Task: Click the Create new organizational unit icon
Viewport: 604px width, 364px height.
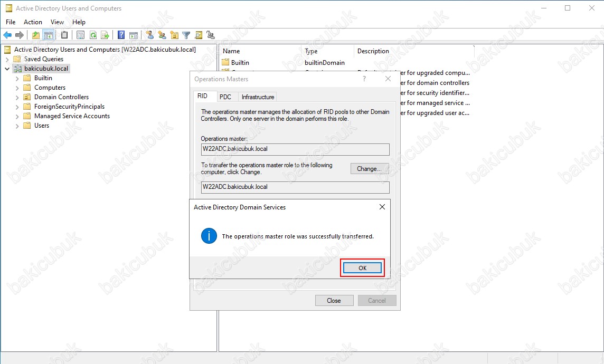Action: (x=174, y=35)
